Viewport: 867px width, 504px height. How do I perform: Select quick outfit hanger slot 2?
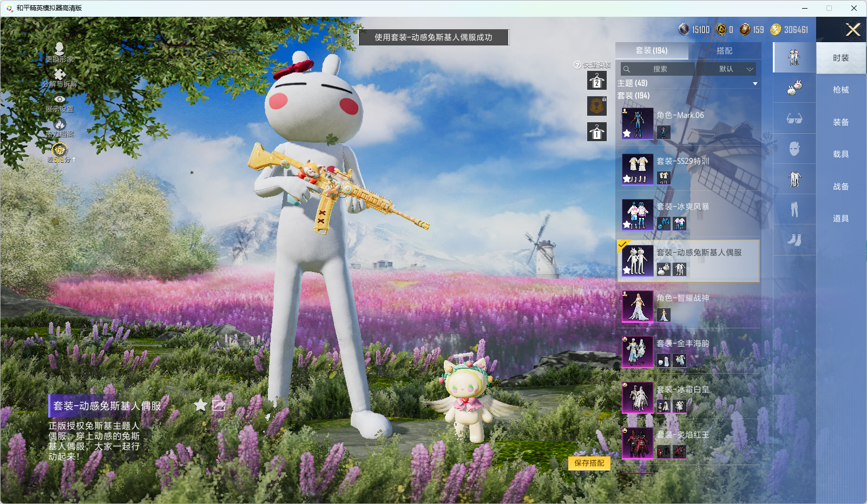click(x=597, y=81)
